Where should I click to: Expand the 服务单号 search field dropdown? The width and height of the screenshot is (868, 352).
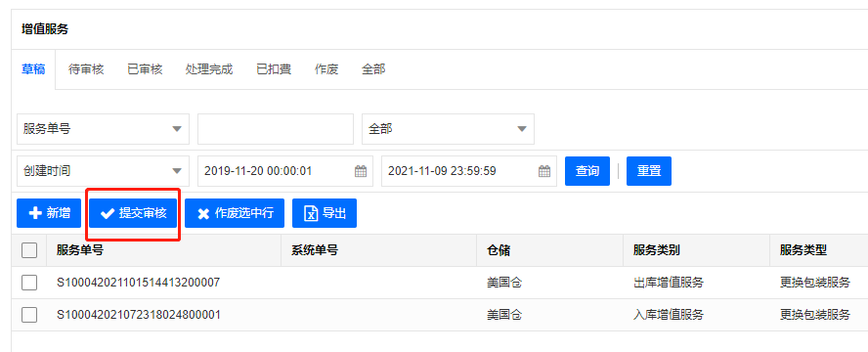coord(103,129)
